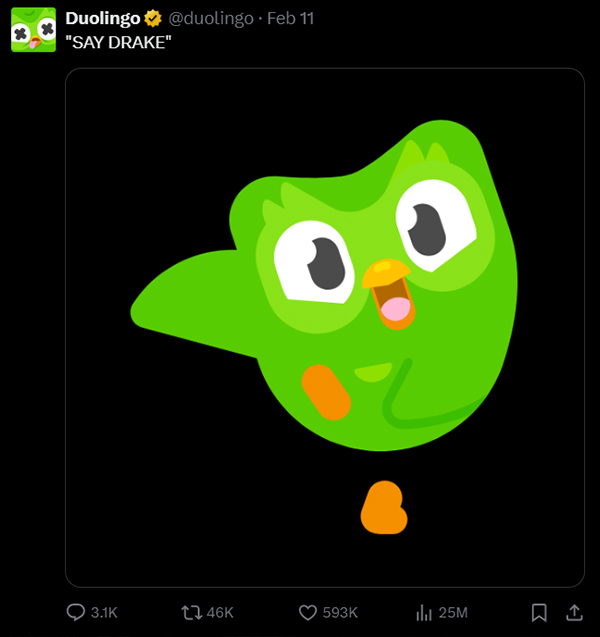Image resolution: width=600 pixels, height=637 pixels.
Task: Click the gold verified badge
Action: coord(153,19)
